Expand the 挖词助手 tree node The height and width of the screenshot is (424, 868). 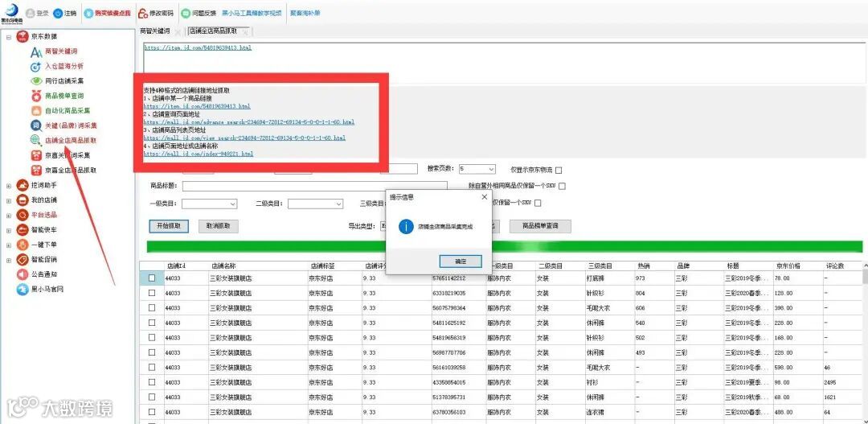pos(8,186)
